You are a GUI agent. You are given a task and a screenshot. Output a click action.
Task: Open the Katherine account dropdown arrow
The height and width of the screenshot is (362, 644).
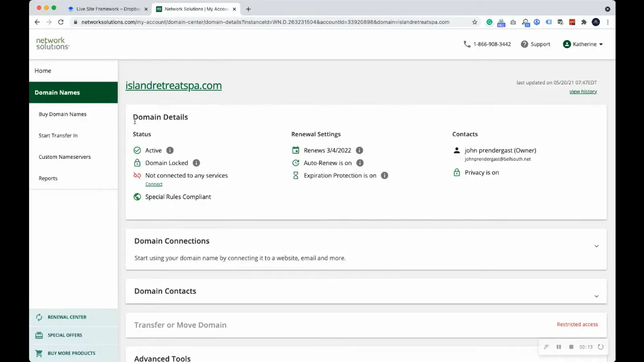point(601,44)
